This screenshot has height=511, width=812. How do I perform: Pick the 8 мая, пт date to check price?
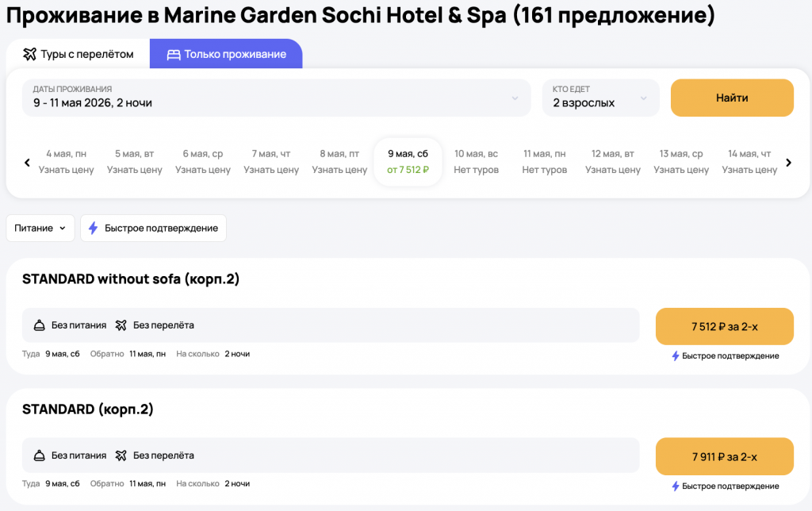click(339, 161)
